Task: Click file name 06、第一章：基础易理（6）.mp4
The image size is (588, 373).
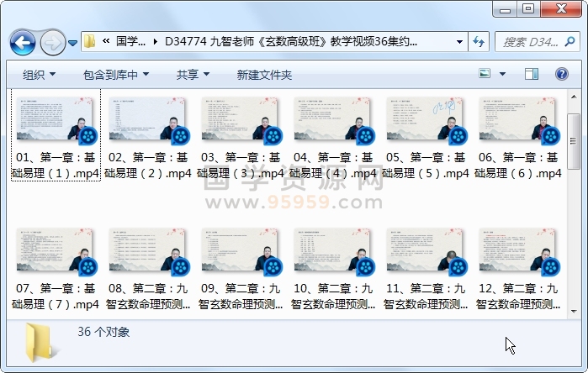Action: 518,165
